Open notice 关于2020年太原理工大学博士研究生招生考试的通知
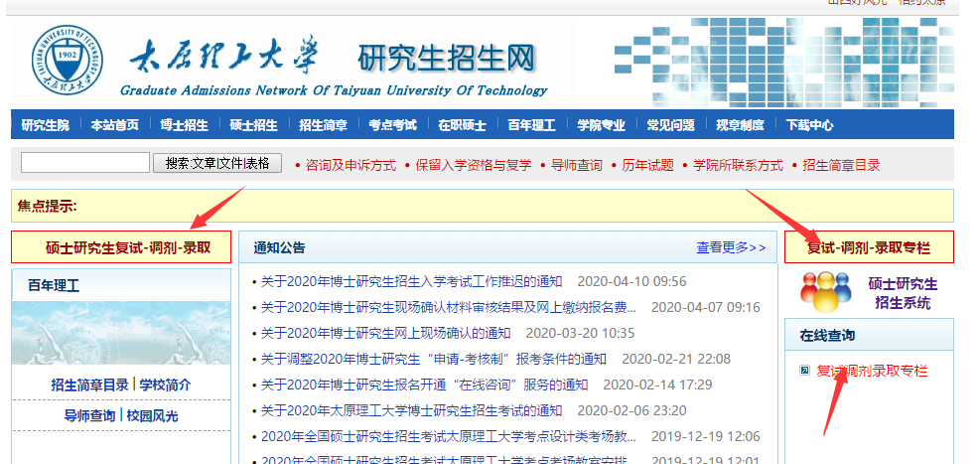 coord(411,411)
